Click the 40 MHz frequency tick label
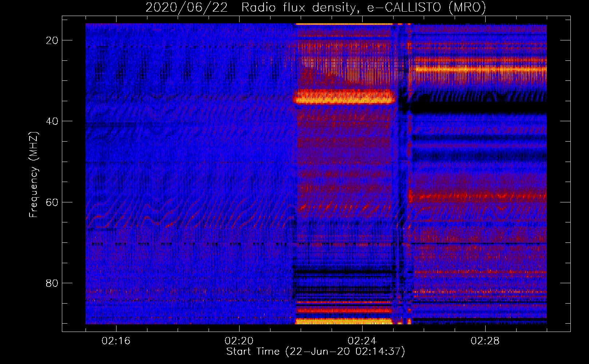589x364 pixels. click(x=52, y=121)
